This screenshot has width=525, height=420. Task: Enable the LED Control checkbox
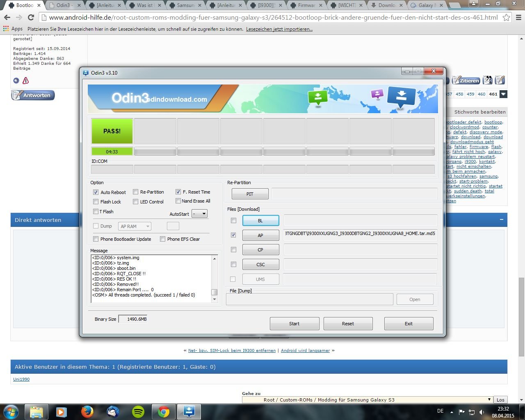[135, 202]
